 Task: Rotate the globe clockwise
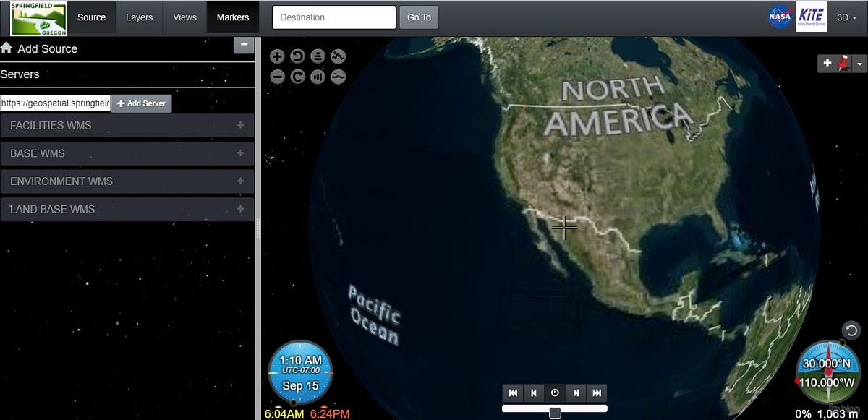click(297, 76)
